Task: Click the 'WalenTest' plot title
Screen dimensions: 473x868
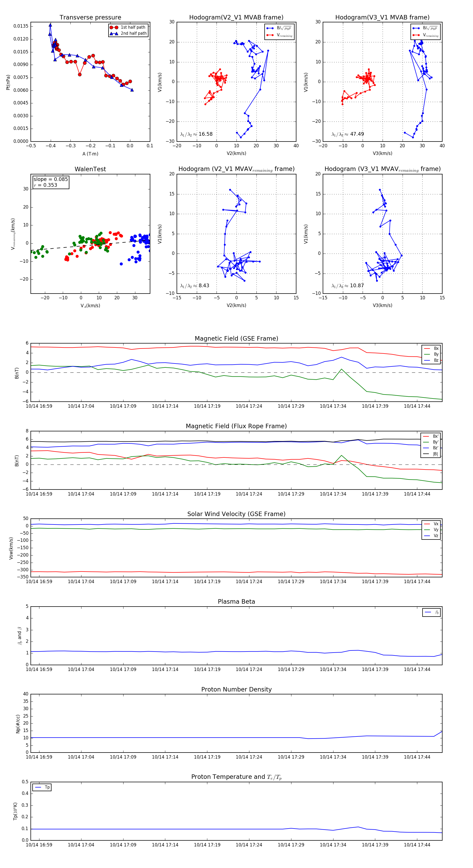Action: [x=90, y=169]
